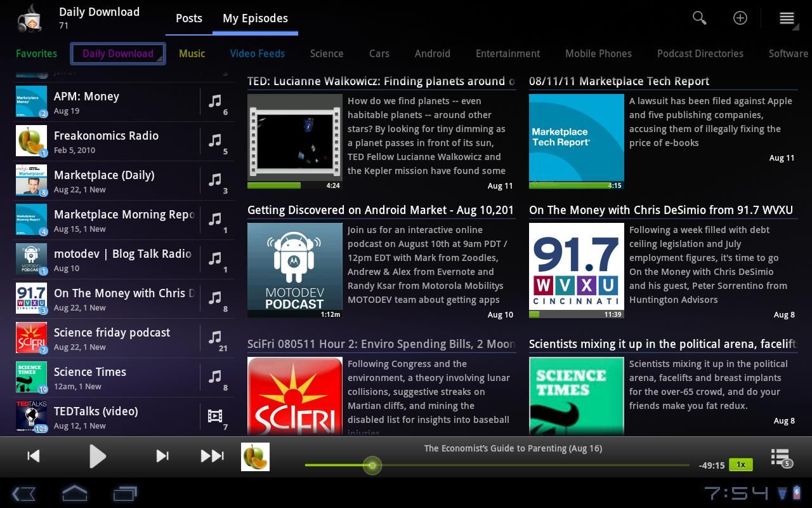Screen dimensions: 812x508
Task: Tap the music note icon on Science friday podcast
Action: pyautogui.click(x=214, y=337)
